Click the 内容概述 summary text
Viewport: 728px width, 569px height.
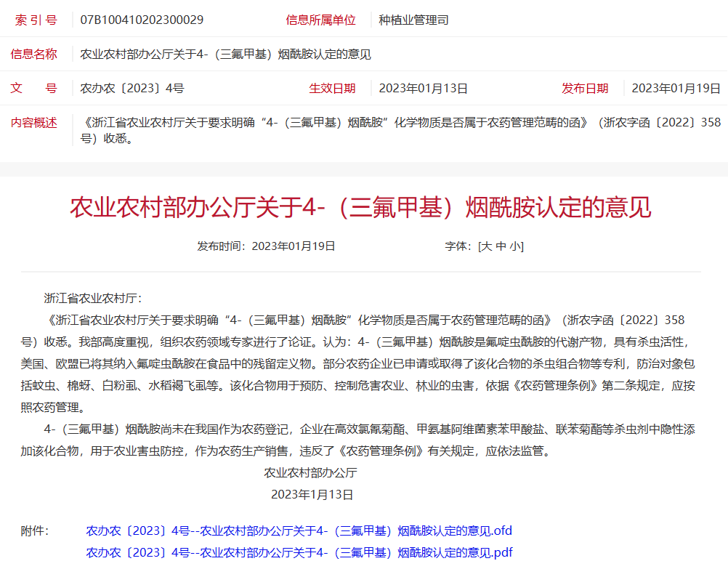click(401, 130)
